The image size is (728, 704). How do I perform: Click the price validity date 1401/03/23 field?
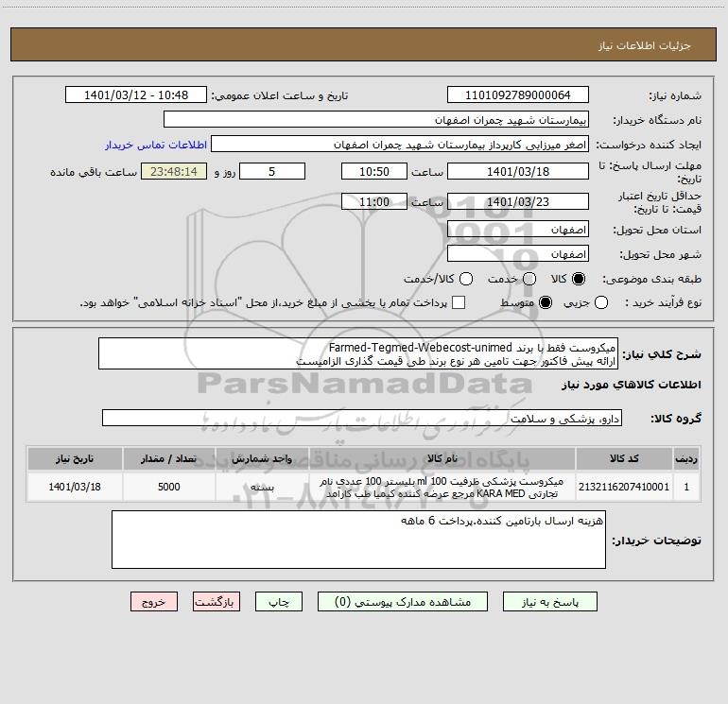[518, 201]
